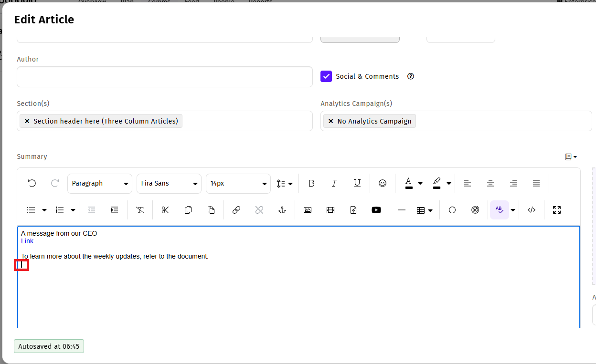
Task: Open the bullet list style menu
Action: click(44, 210)
